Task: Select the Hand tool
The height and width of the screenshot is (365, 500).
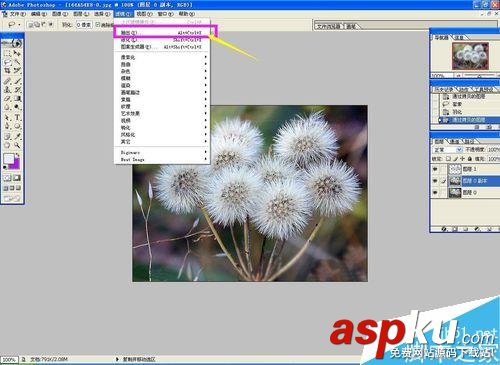Action: click(7, 145)
